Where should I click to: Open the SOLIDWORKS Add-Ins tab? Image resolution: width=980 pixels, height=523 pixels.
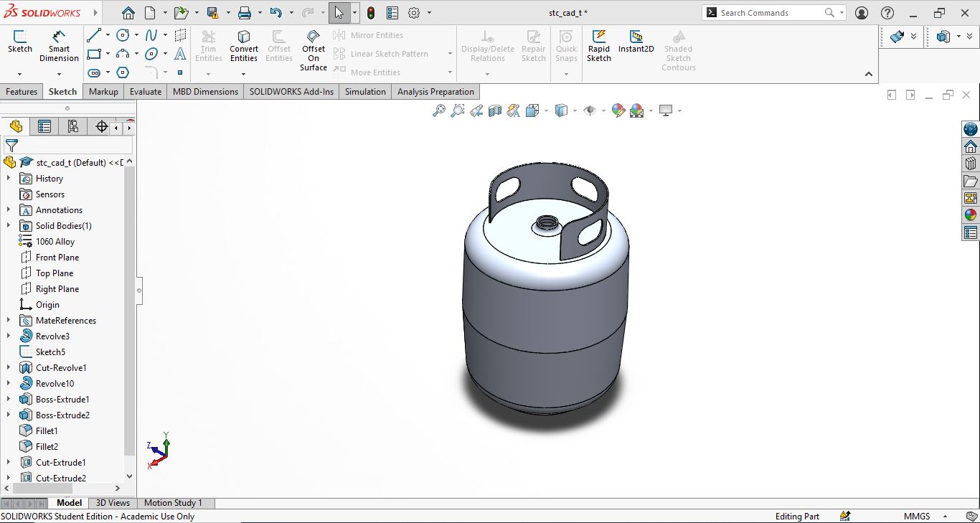coord(291,92)
